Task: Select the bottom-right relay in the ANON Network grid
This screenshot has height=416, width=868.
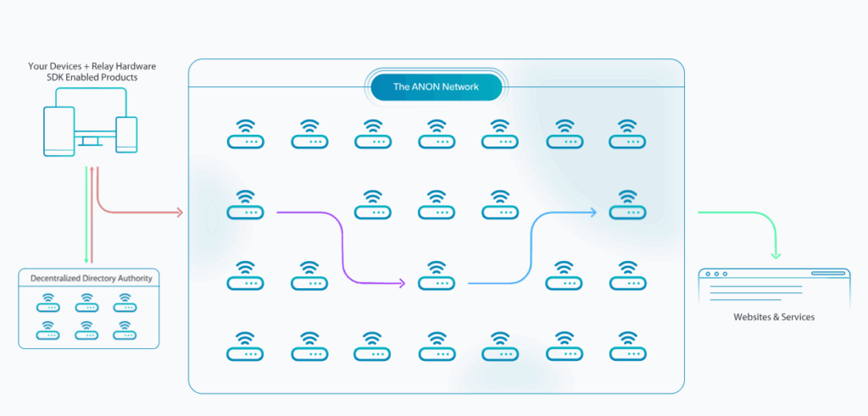Action: [627, 346]
